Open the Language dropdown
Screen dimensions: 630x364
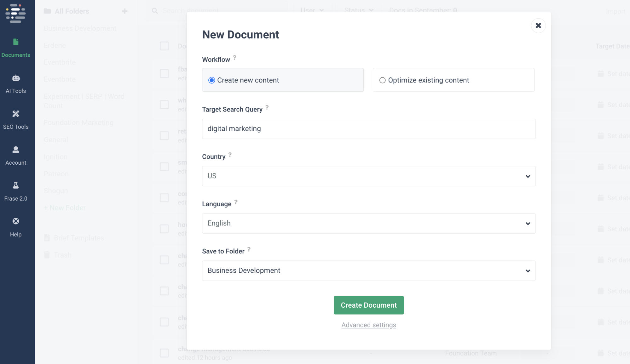tap(368, 223)
